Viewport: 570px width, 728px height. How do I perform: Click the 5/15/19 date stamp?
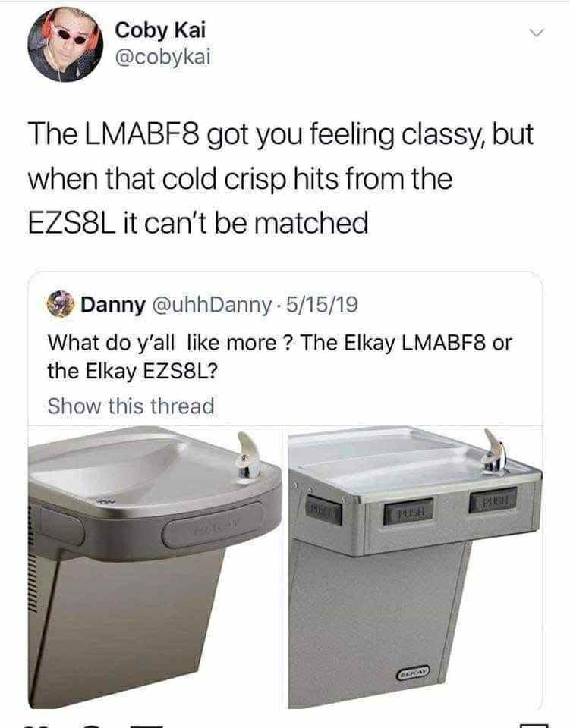coord(322,305)
